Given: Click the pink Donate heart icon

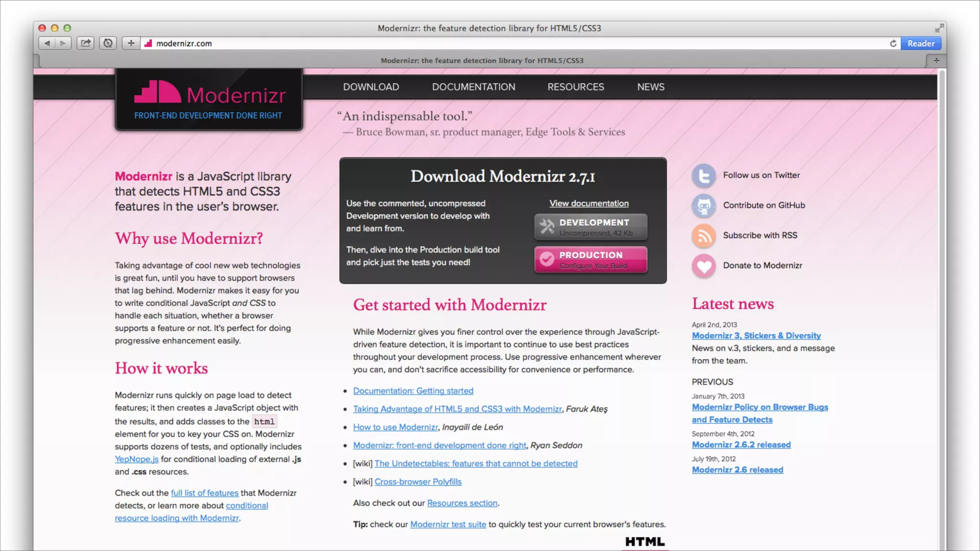Looking at the screenshot, I should coord(703,266).
